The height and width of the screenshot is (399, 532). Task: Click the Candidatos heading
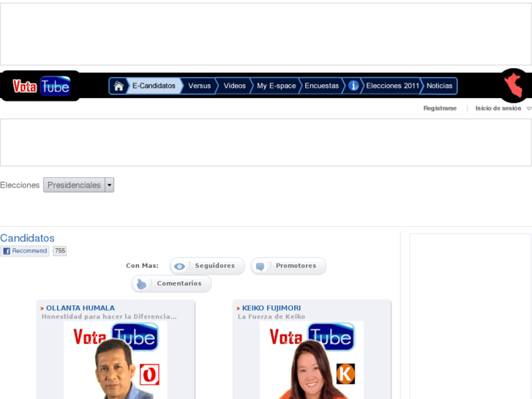27,238
